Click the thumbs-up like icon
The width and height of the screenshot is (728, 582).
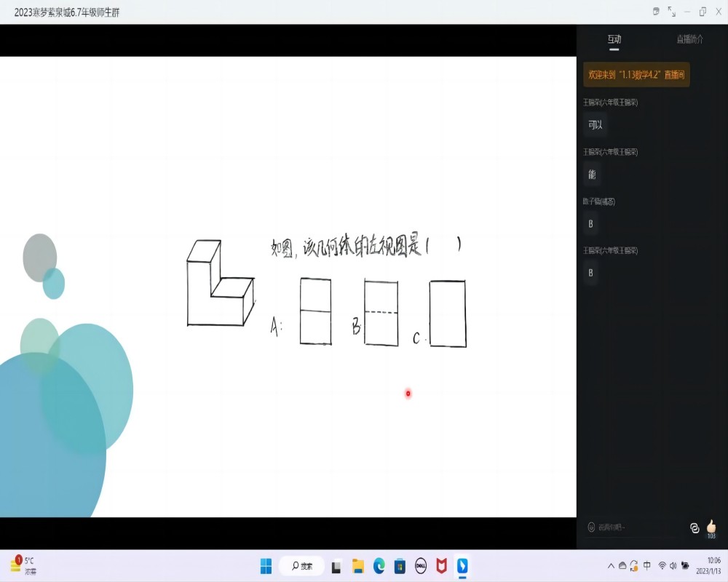711,525
